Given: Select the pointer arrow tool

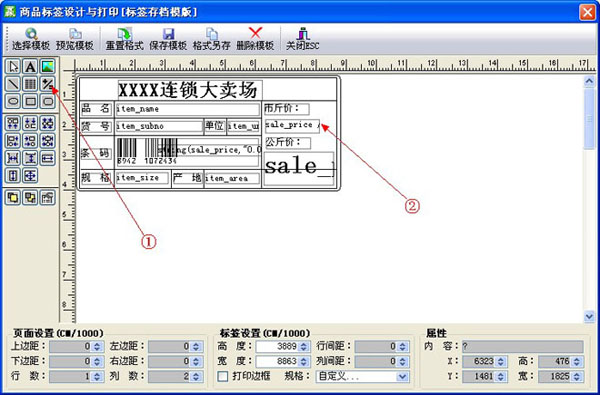Looking at the screenshot, I should click(13, 67).
